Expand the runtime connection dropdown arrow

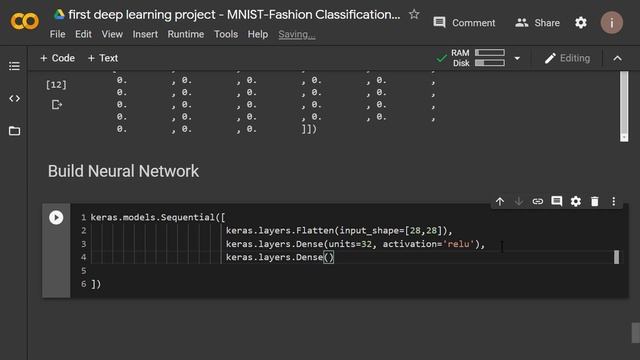517,58
